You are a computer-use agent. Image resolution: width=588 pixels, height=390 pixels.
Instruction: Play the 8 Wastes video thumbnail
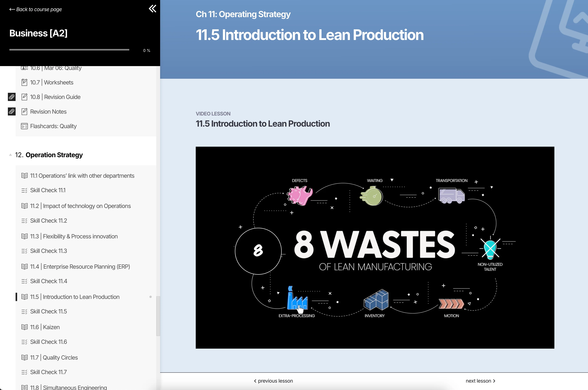(375, 247)
